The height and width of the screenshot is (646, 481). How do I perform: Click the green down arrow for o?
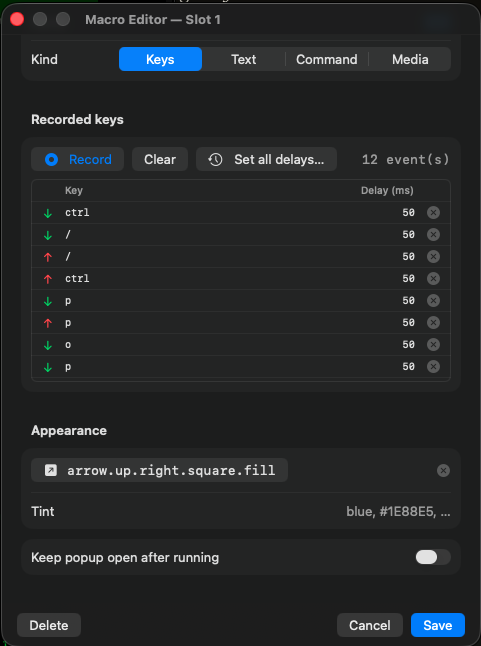(x=48, y=345)
